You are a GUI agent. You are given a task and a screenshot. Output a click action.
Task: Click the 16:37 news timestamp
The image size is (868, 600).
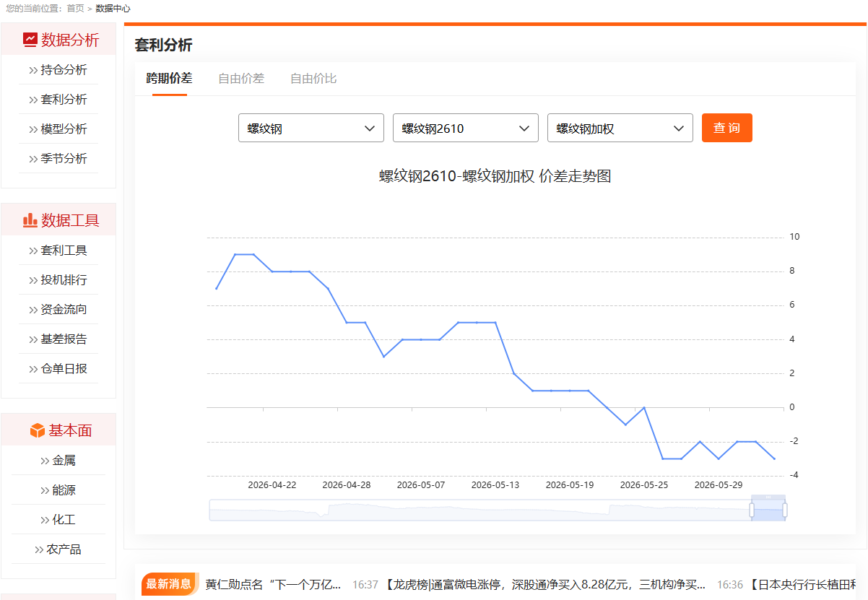[x=365, y=584]
